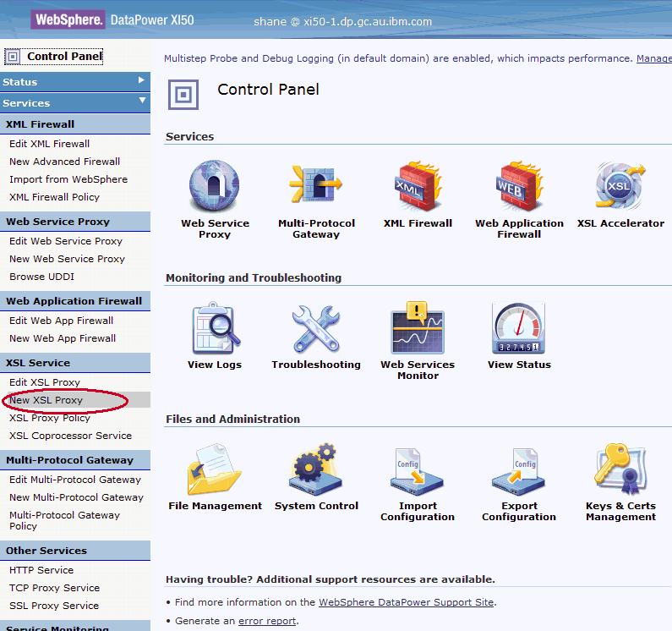Click the Manage link in the warning banner

654,58
